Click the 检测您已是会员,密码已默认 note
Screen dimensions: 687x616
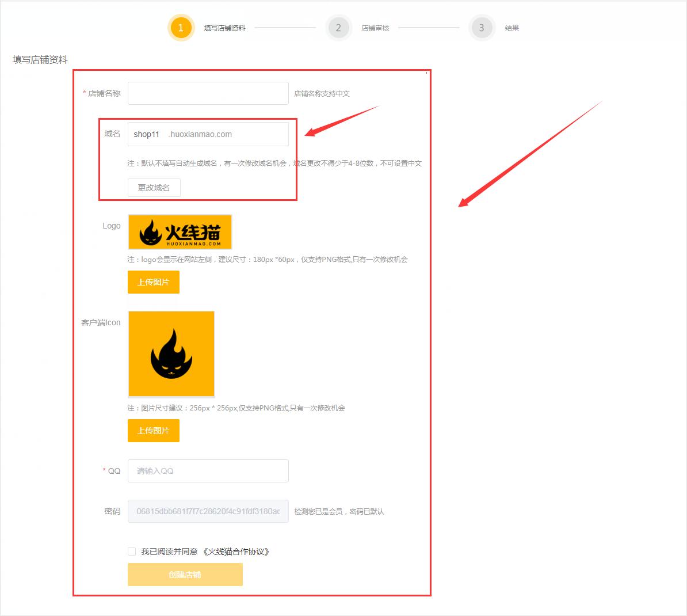tap(339, 511)
